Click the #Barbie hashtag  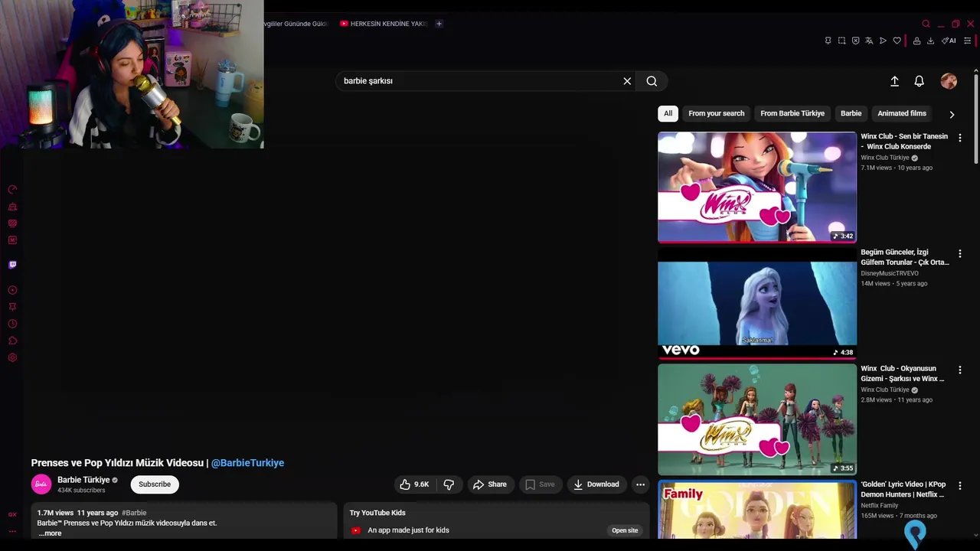[x=134, y=513]
